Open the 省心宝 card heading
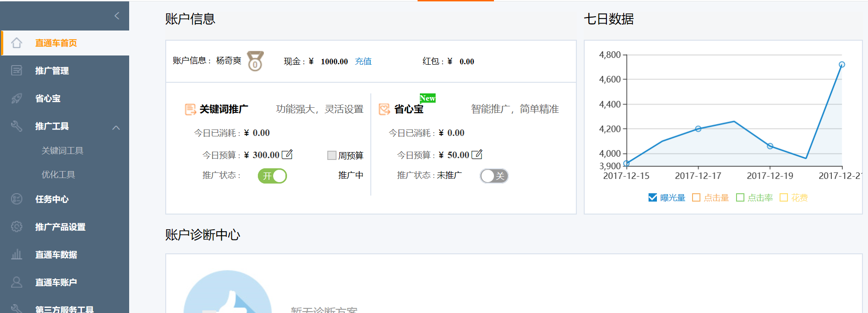 pyautogui.click(x=409, y=109)
